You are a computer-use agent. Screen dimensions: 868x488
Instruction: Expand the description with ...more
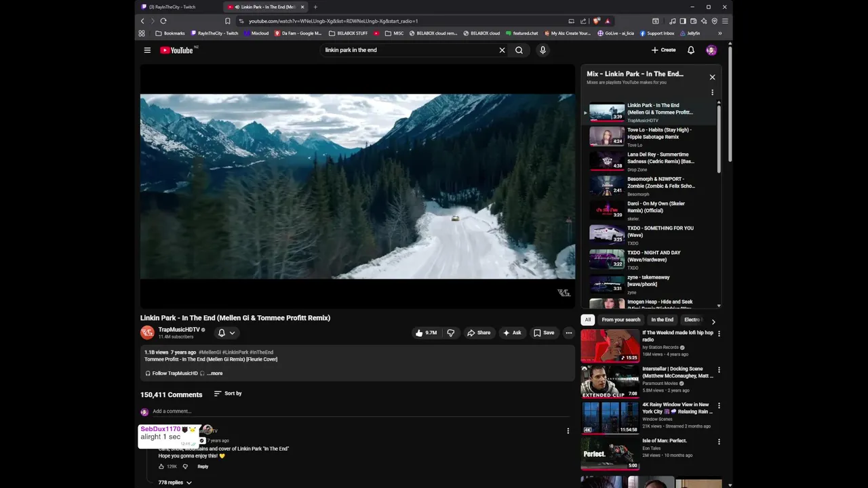click(x=215, y=373)
